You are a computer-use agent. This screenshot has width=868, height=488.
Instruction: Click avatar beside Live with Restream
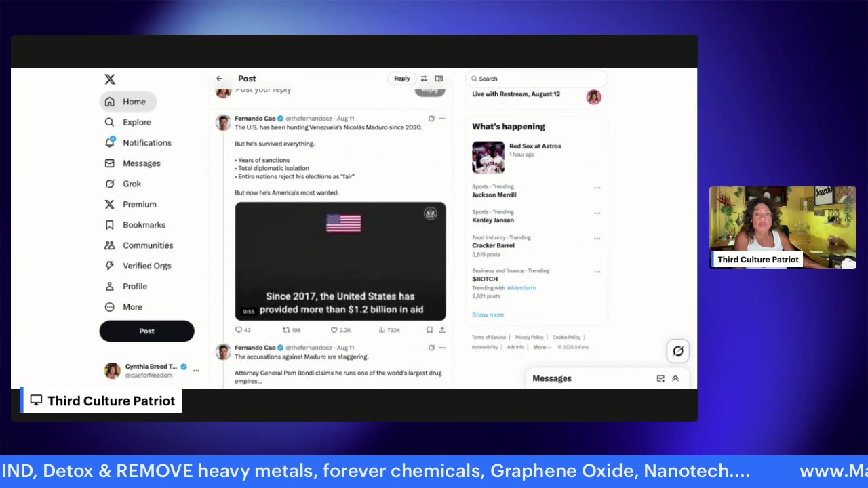pyautogui.click(x=594, y=97)
